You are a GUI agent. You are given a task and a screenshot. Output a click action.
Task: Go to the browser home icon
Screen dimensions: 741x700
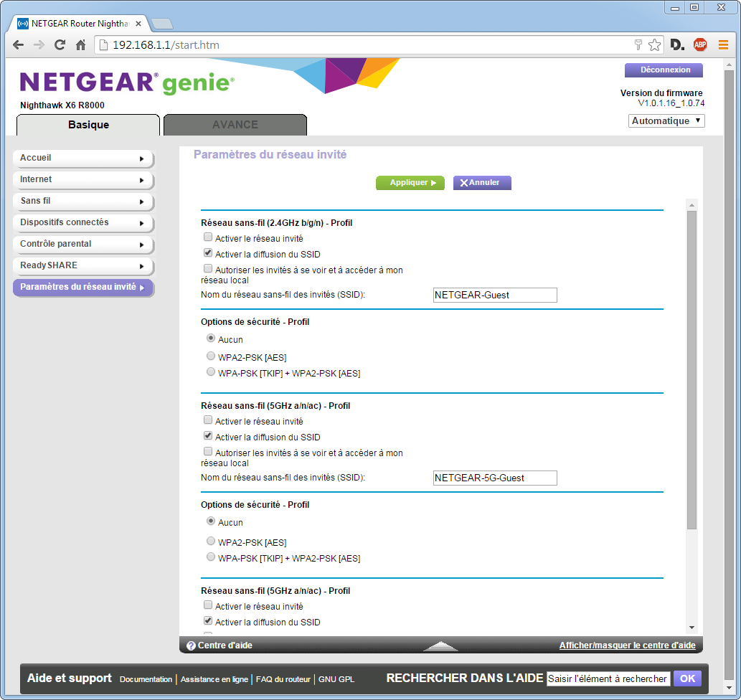(81, 45)
